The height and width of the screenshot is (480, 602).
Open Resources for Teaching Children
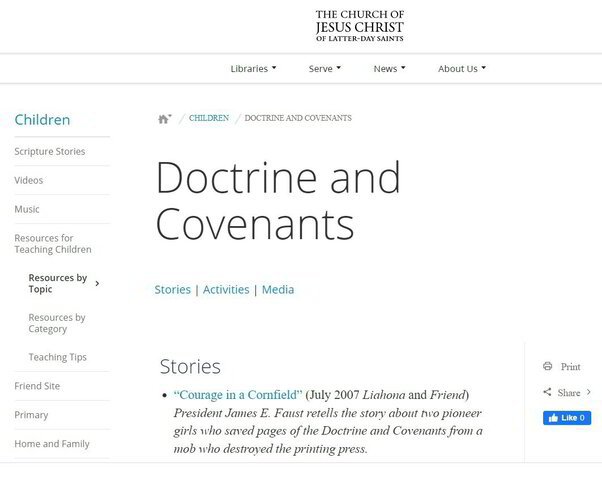[53, 243]
